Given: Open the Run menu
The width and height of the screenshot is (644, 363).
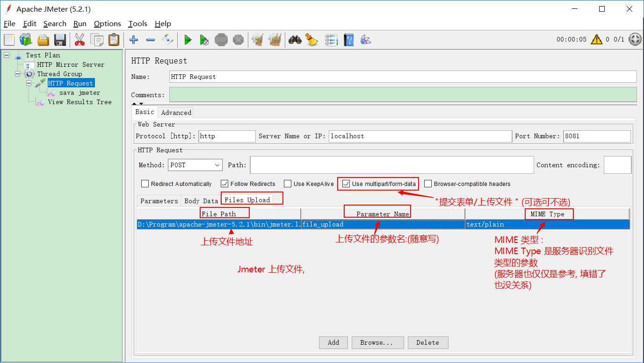Looking at the screenshot, I should pyautogui.click(x=80, y=23).
